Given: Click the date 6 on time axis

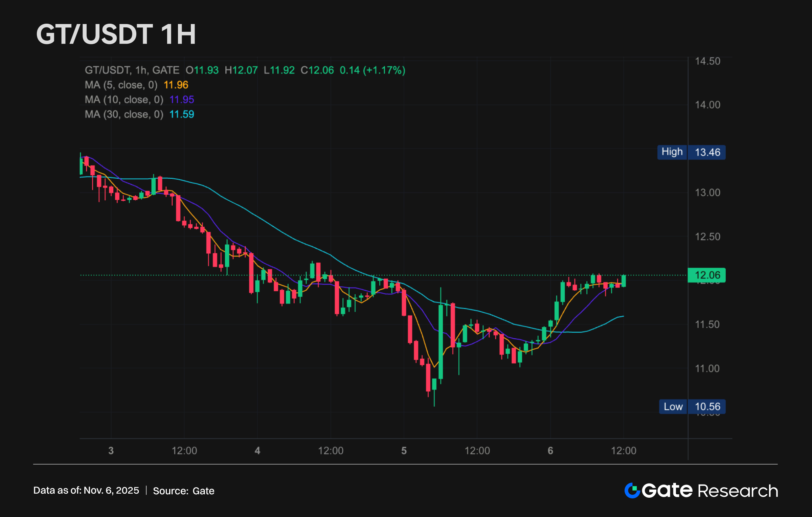Looking at the screenshot, I should tap(550, 451).
